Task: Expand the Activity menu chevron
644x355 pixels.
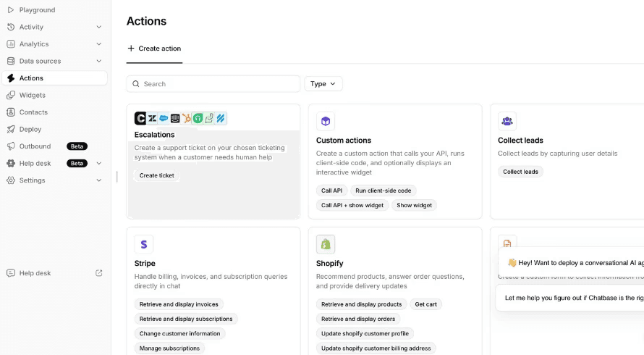Action: [99, 27]
